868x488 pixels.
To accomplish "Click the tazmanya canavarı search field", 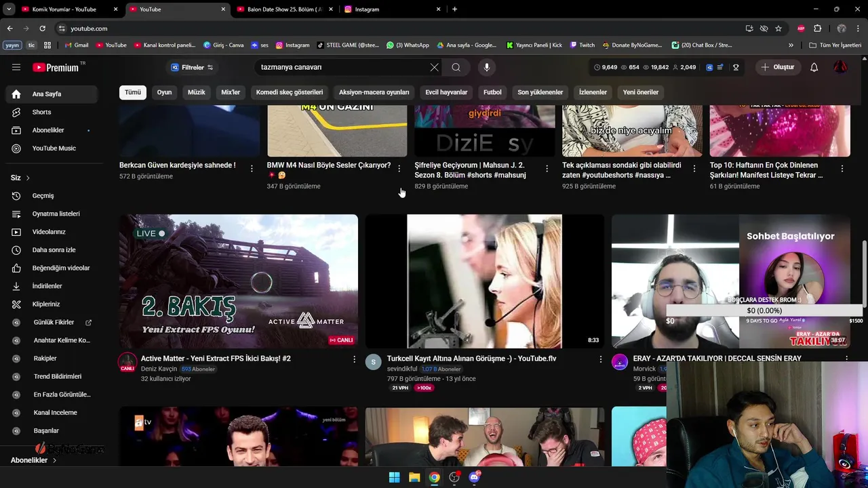I will [342, 67].
